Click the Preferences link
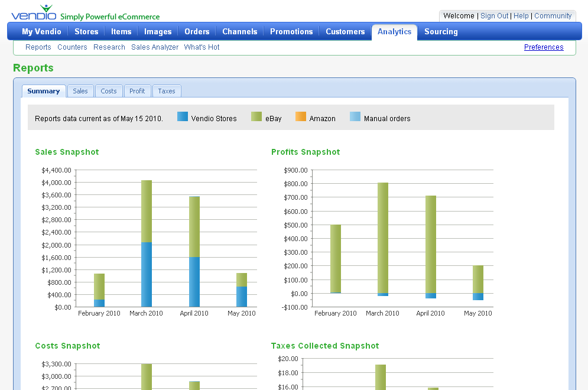The image size is (588, 390). [544, 47]
